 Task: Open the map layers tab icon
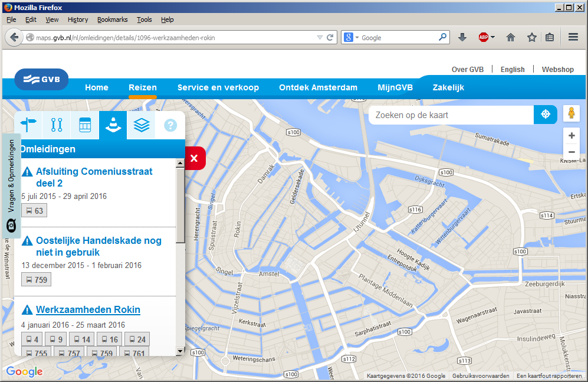pyautogui.click(x=142, y=125)
